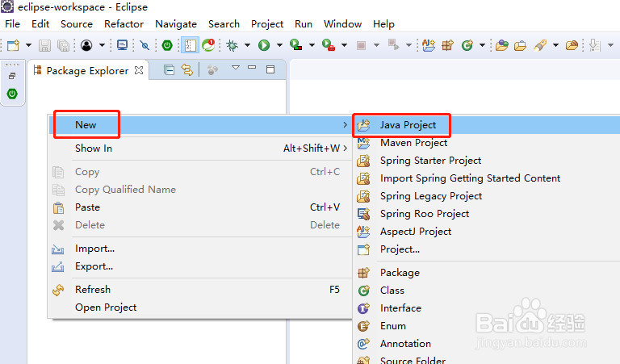Maximize the Package Explorer view
The width and height of the screenshot is (620, 364).
270,69
